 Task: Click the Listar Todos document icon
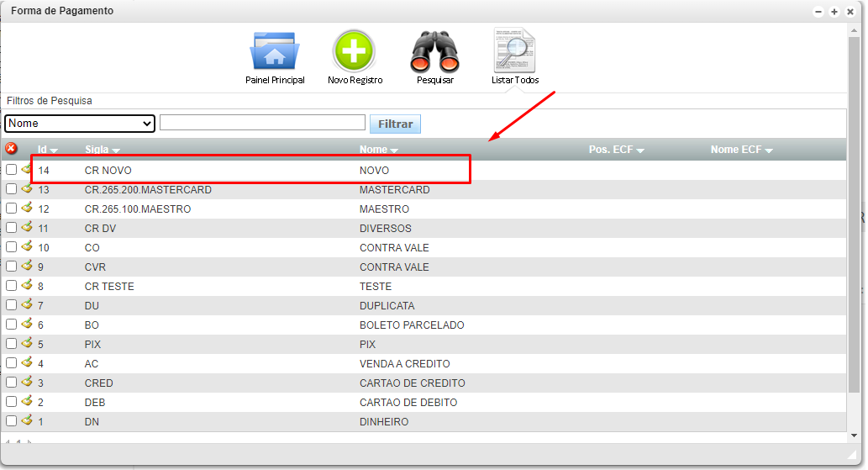pos(514,52)
